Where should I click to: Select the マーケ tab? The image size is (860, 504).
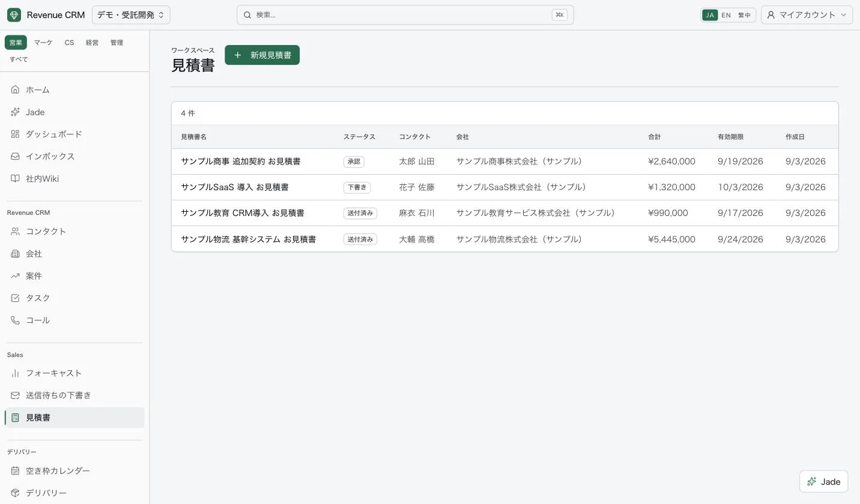[43, 43]
